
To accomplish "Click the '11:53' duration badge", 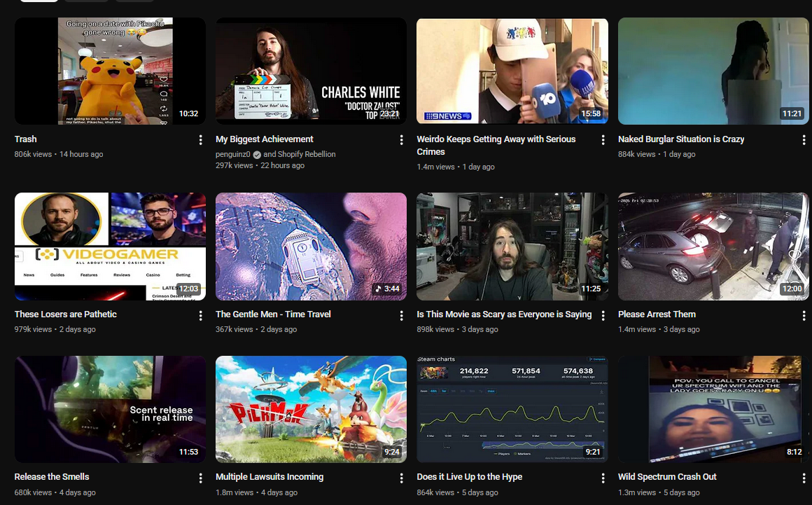I will click(188, 452).
